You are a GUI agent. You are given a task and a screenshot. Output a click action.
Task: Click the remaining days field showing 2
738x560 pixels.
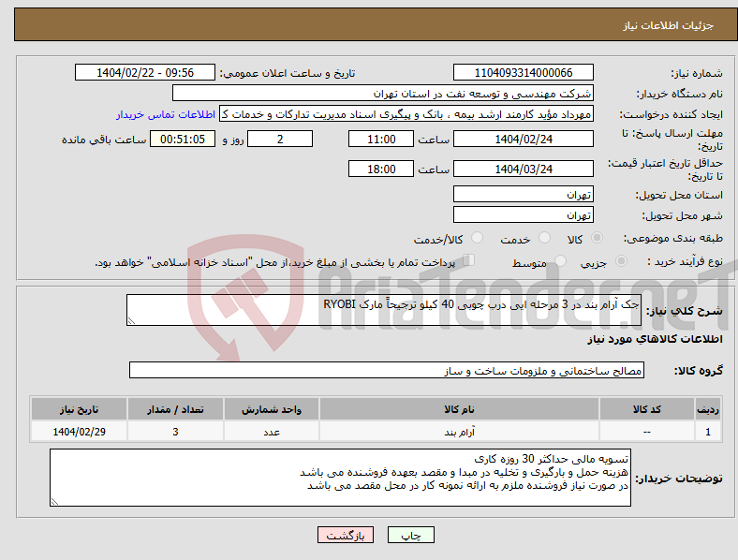coord(280,139)
